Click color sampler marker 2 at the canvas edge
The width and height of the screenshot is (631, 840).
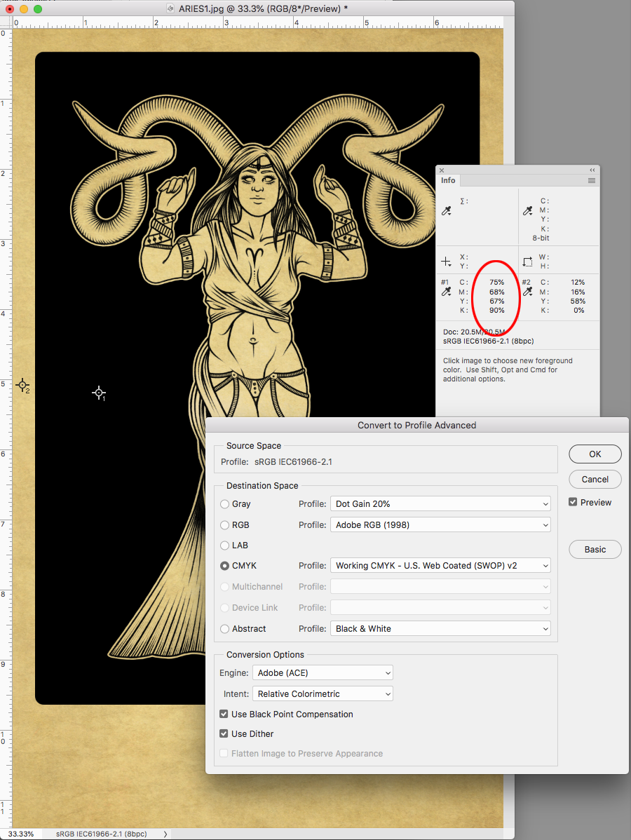22,385
